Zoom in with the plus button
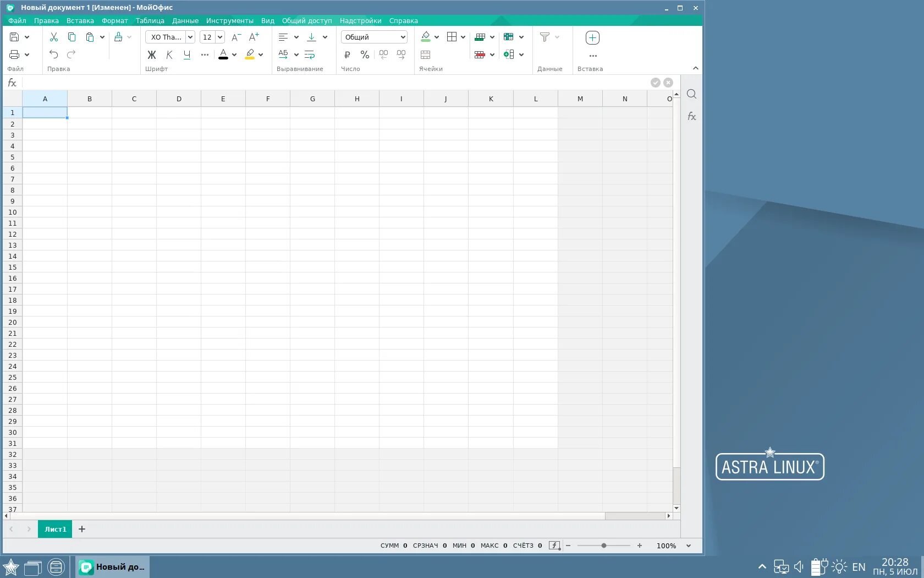 click(x=639, y=546)
